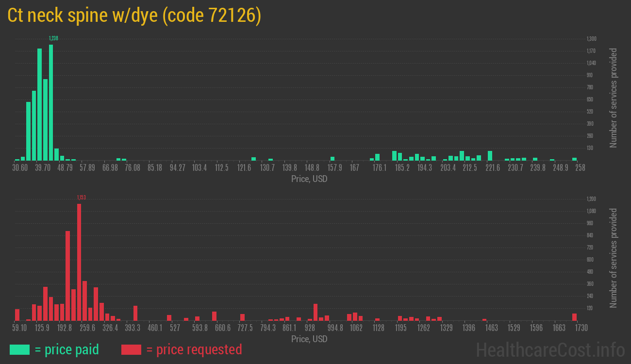
Task: Click the chart title with code 72126
Action: (134, 16)
